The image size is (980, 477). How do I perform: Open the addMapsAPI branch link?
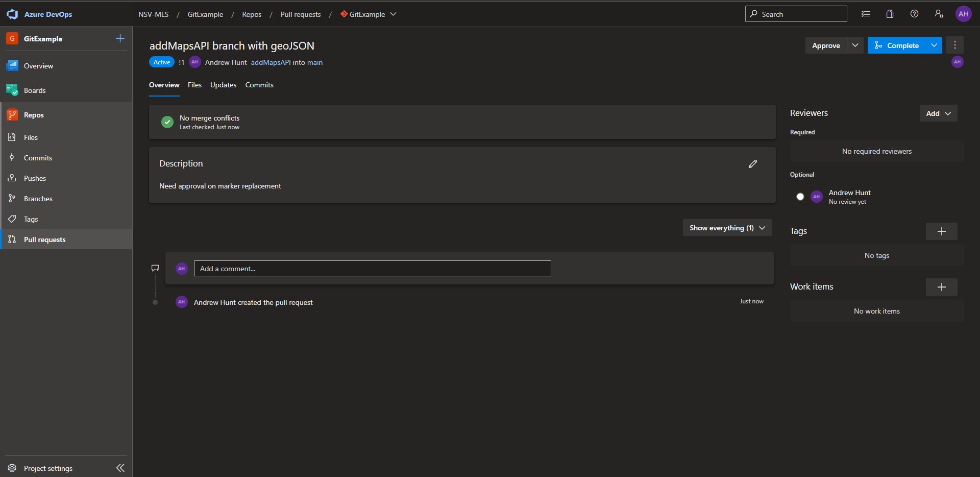click(x=271, y=62)
